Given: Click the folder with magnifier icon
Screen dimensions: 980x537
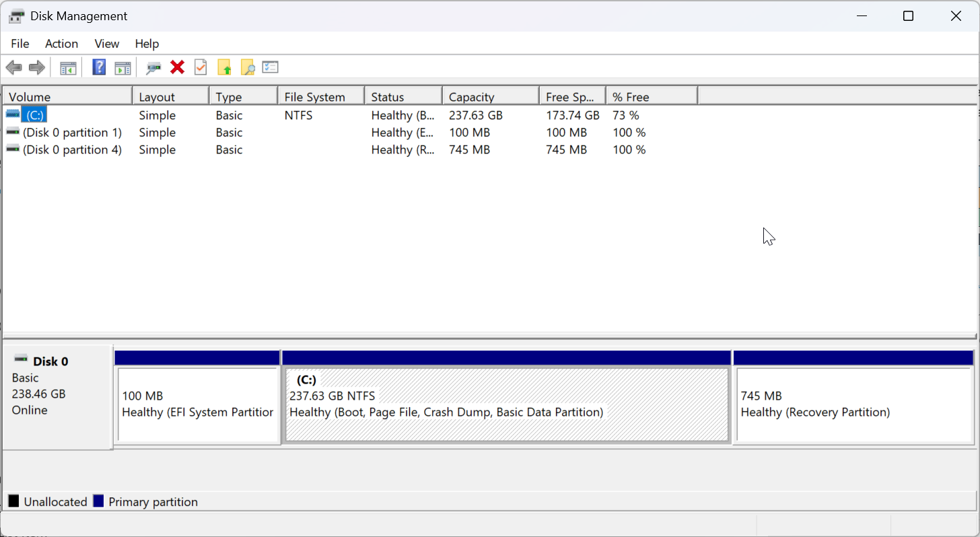Looking at the screenshot, I should pos(248,67).
